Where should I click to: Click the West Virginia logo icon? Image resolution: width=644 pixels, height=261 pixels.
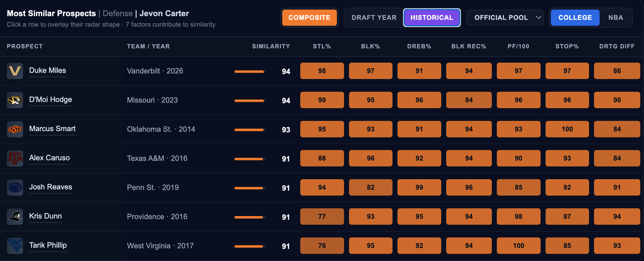[x=15, y=246]
